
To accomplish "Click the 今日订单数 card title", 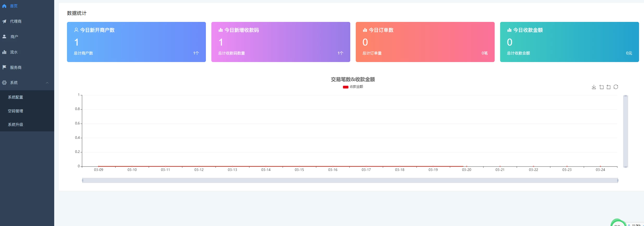I will (381, 30).
